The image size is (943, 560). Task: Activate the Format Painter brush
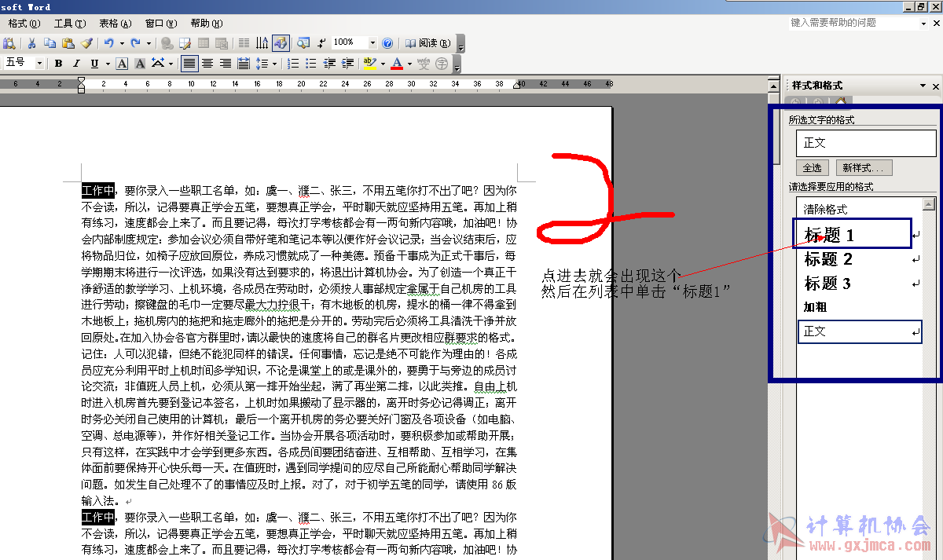click(x=86, y=43)
